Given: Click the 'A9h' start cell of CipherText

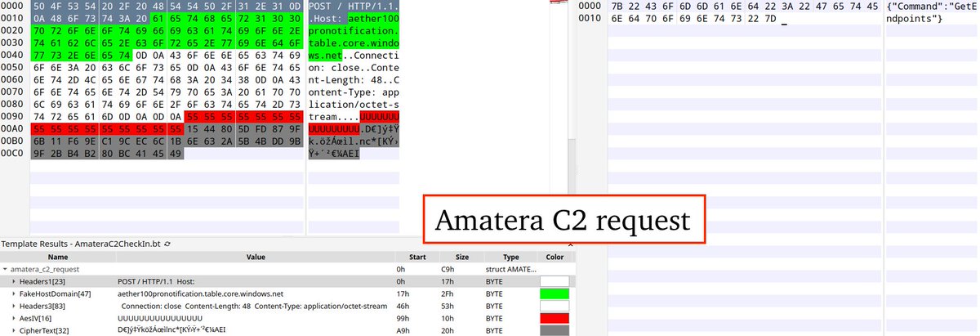Looking at the screenshot, I should [402, 329].
